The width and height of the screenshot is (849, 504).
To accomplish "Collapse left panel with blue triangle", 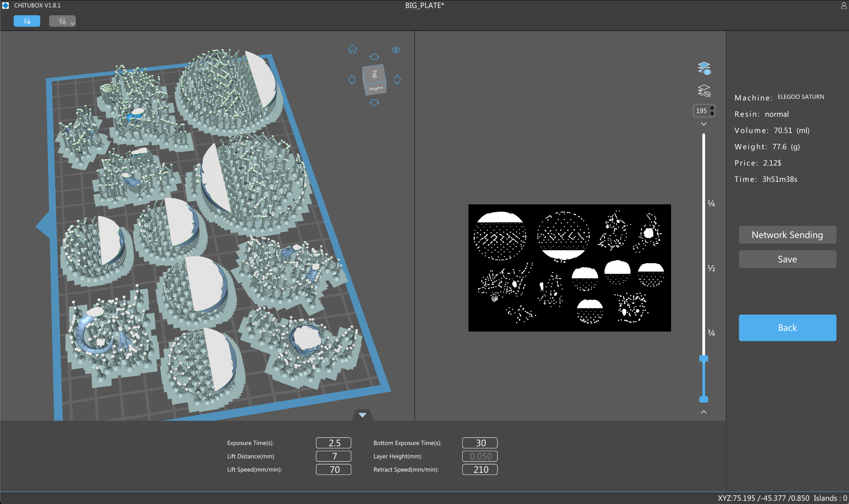I will [x=44, y=226].
